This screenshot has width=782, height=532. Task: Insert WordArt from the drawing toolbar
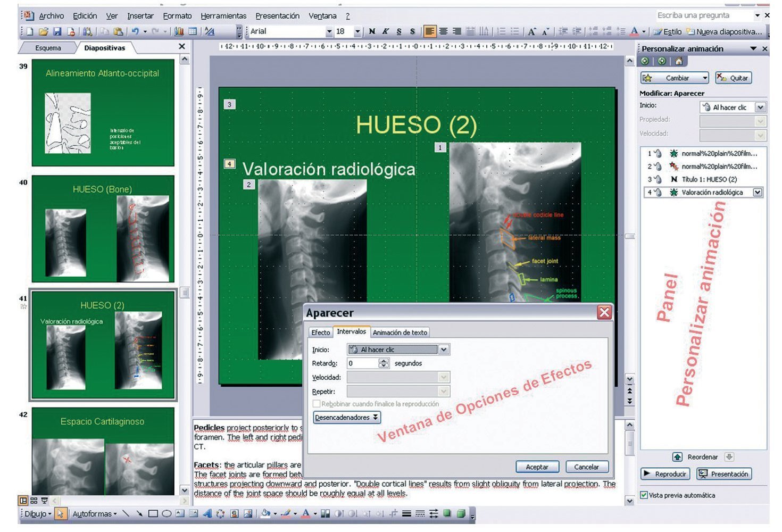207,514
